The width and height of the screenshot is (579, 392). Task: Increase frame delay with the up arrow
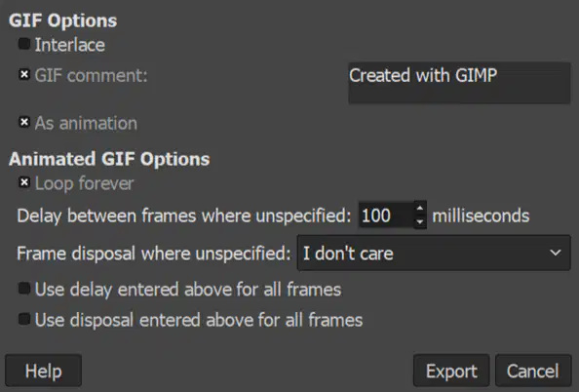pyautogui.click(x=420, y=209)
